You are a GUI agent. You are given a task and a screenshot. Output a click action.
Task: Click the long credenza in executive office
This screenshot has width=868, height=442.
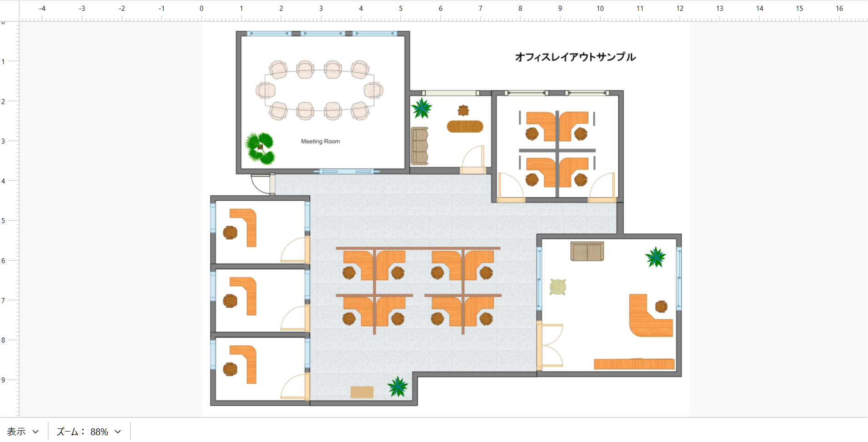click(x=634, y=364)
